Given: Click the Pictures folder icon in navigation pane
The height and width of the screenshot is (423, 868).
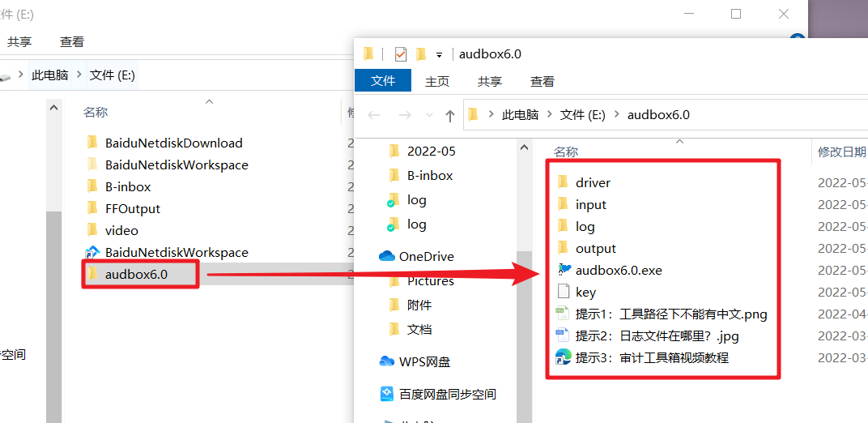Looking at the screenshot, I should point(394,280).
